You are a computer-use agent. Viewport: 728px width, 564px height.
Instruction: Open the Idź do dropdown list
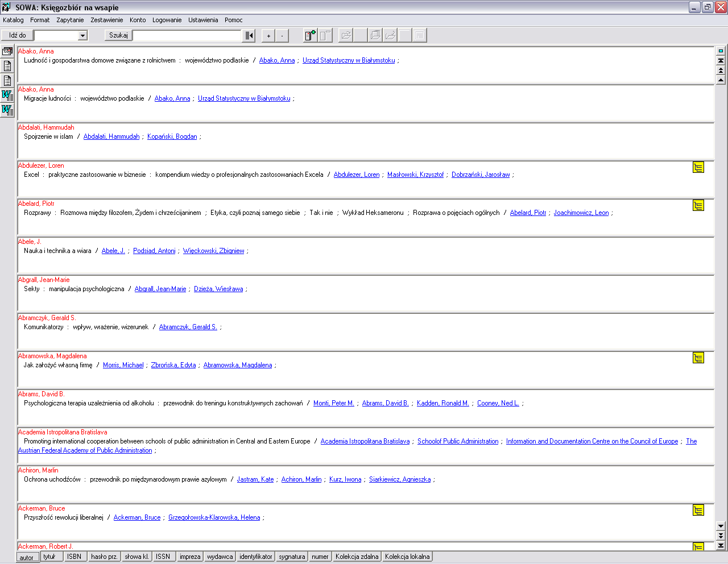(82, 35)
